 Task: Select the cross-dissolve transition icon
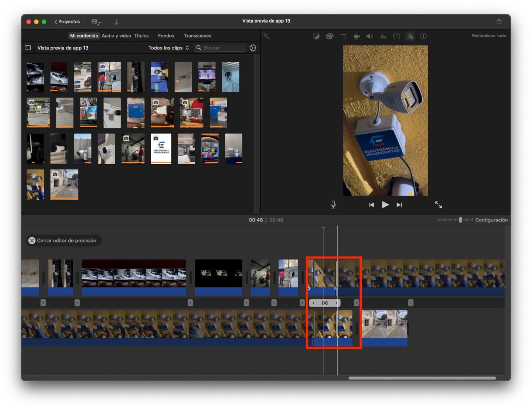[x=325, y=303]
